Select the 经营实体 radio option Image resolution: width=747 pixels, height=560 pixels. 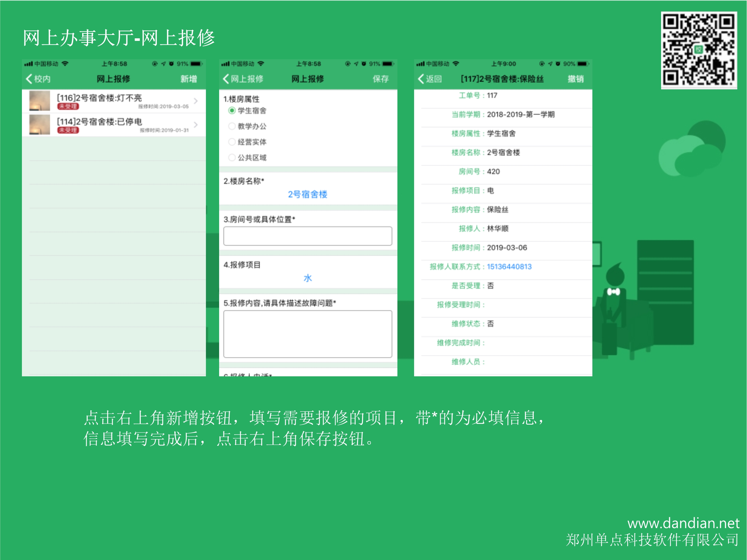(x=232, y=142)
